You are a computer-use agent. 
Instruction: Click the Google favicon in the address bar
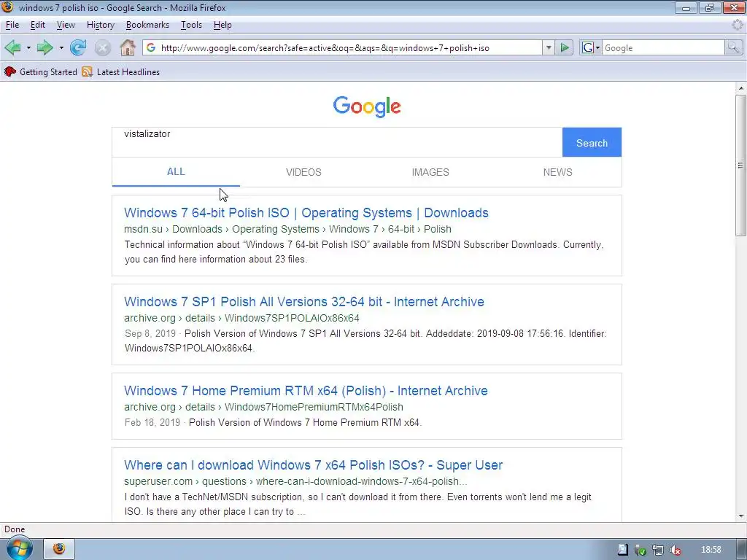coord(151,47)
